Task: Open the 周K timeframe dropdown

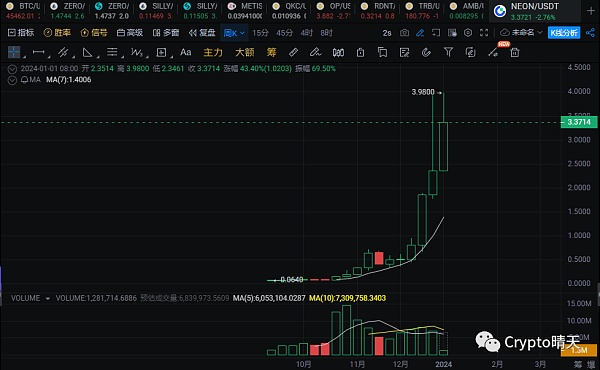Action: point(234,33)
